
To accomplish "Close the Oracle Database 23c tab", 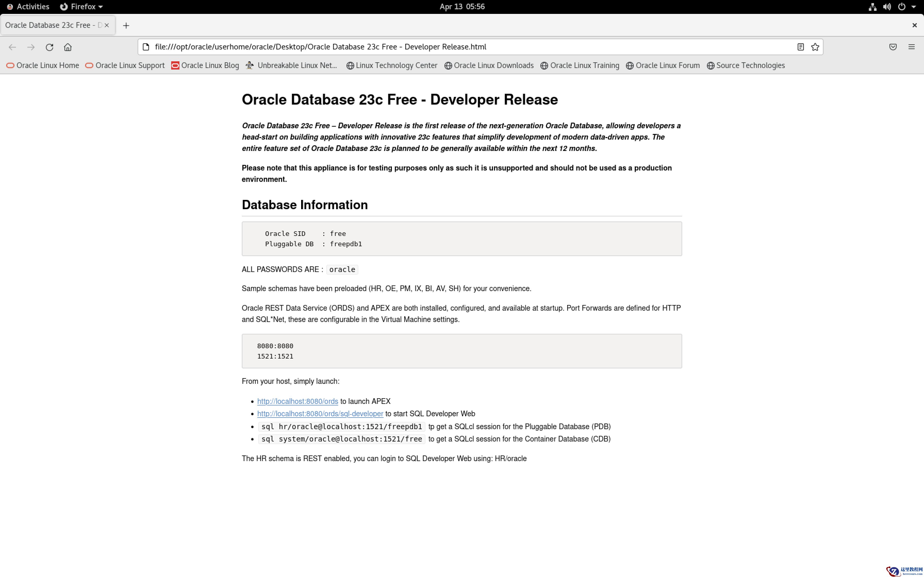I will (107, 25).
